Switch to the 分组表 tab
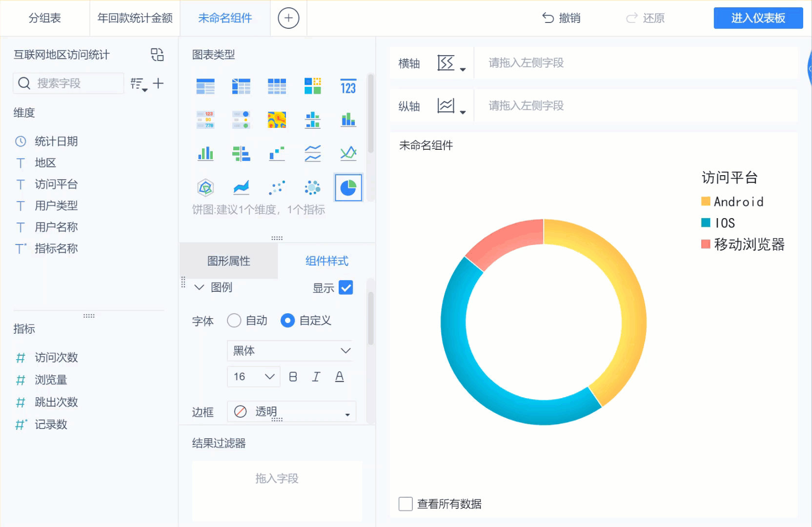This screenshot has width=812, height=527. tap(45, 18)
